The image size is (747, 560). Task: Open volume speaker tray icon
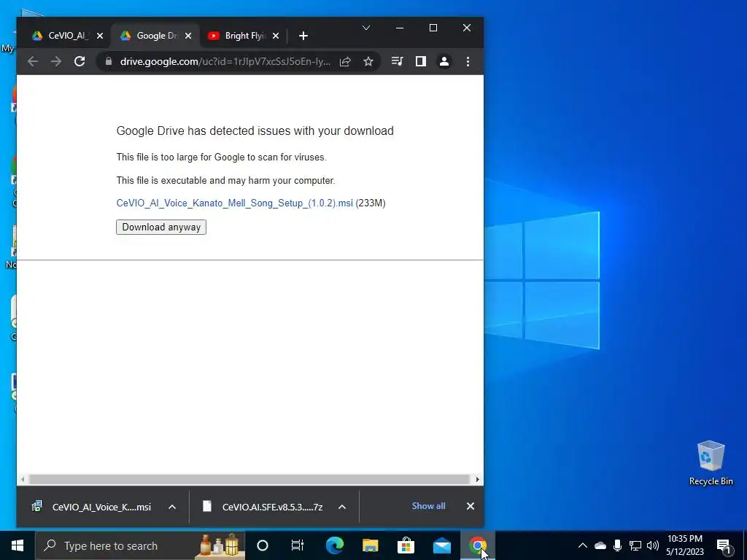(653, 545)
